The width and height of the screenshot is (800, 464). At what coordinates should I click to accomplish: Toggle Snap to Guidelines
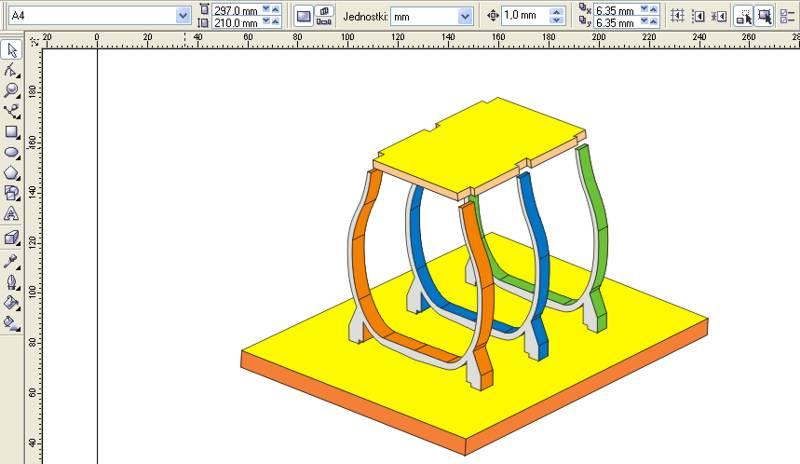[698, 16]
